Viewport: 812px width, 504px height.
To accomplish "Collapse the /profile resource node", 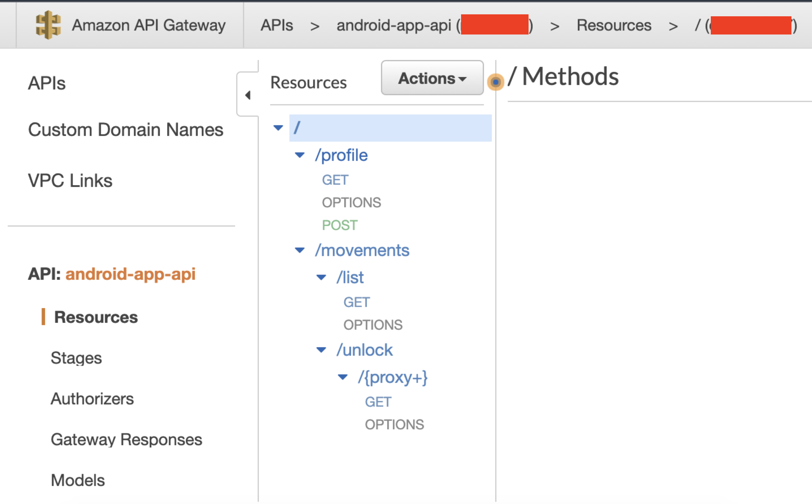I will (x=300, y=155).
